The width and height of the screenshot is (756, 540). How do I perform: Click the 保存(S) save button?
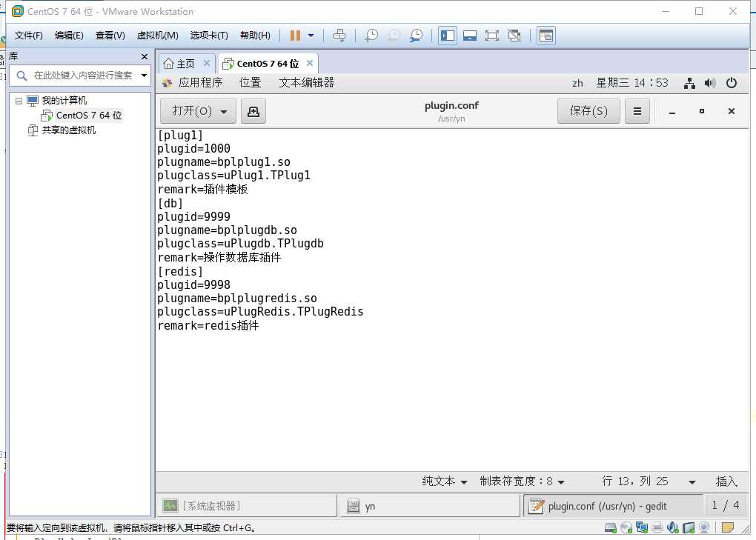coord(588,111)
